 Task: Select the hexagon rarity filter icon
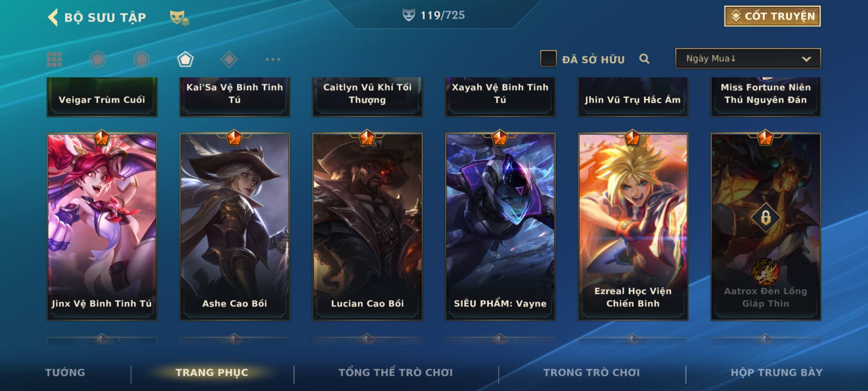pyautogui.click(x=141, y=59)
